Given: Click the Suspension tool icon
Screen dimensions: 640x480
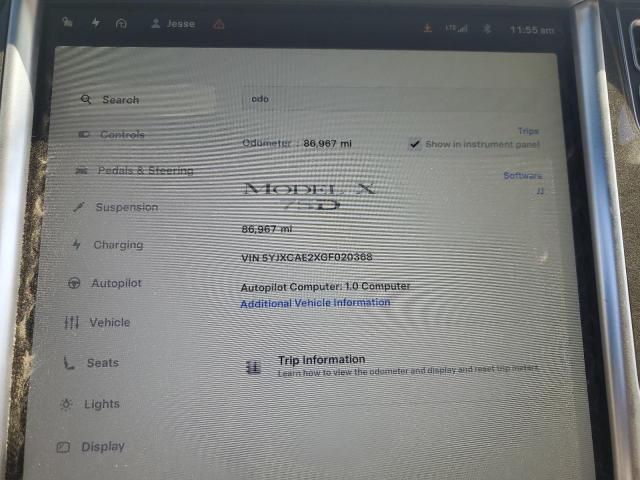Looking at the screenshot, I should tap(79, 207).
